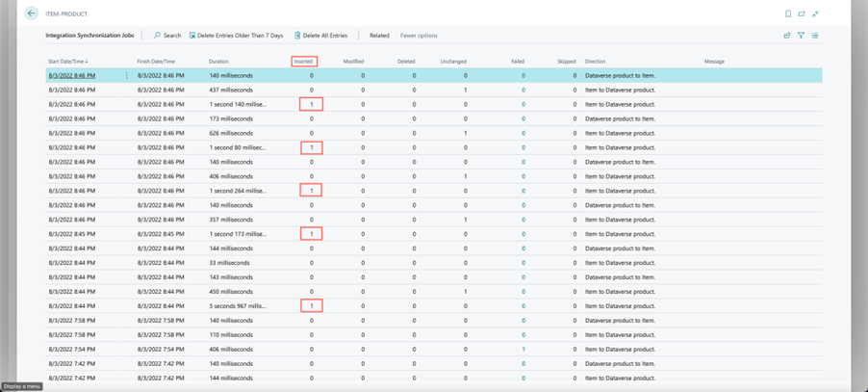Image resolution: width=868 pixels, height=392 pixels.
Task: Switch list layout with the list view icon
Action: point(815,36)
